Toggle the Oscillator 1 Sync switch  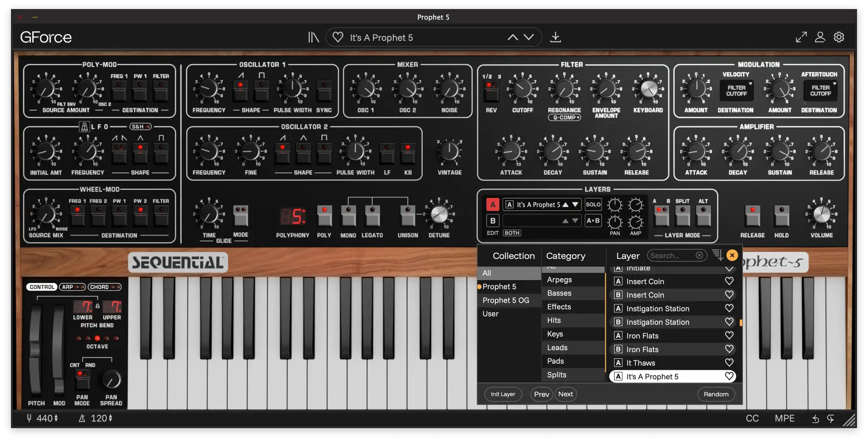coord(324,90)
